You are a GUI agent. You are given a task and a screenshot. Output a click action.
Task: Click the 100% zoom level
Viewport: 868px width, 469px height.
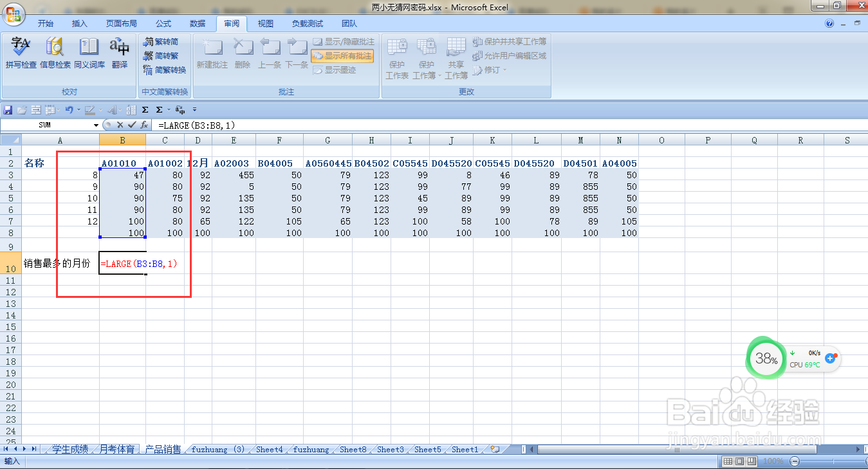pyautogui.click(x=773, y=461)
